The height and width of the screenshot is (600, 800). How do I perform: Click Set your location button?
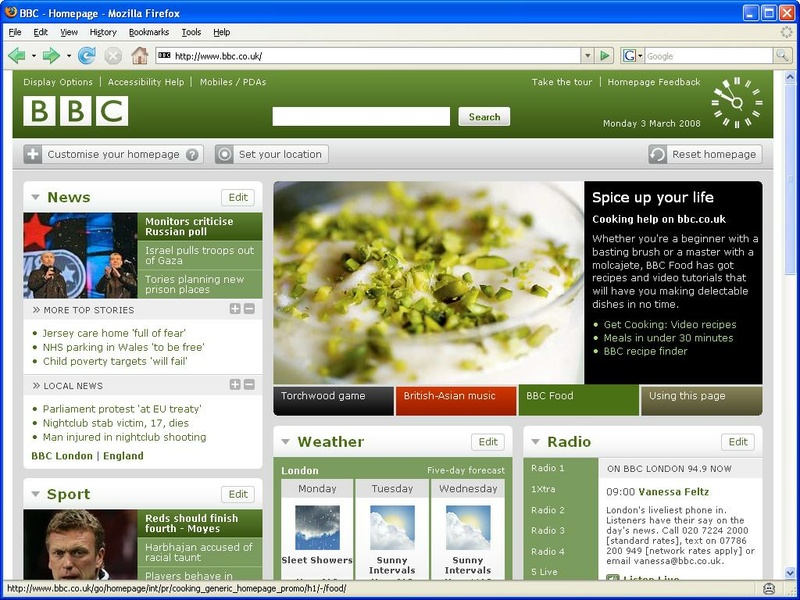click(x=271, y=155)
